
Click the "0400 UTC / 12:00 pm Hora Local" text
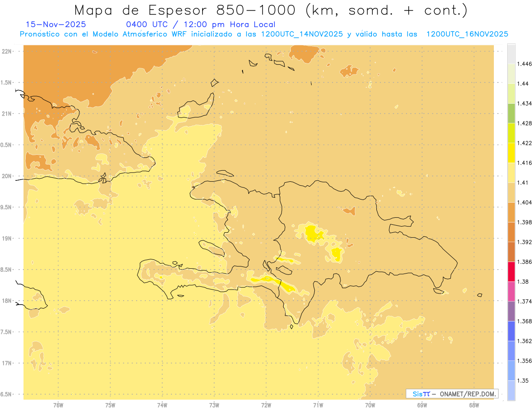tap(200, 24)
